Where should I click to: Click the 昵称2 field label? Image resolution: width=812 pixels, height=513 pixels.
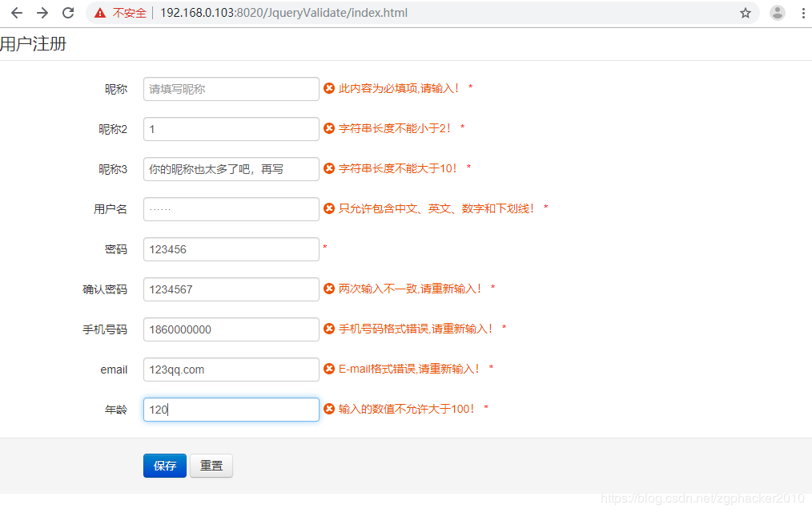[x=113, y=129]
